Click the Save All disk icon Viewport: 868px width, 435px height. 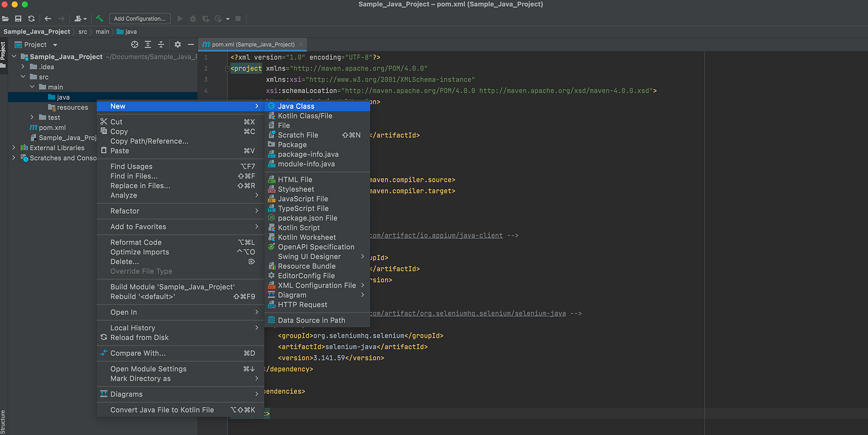tap(18, 19)
